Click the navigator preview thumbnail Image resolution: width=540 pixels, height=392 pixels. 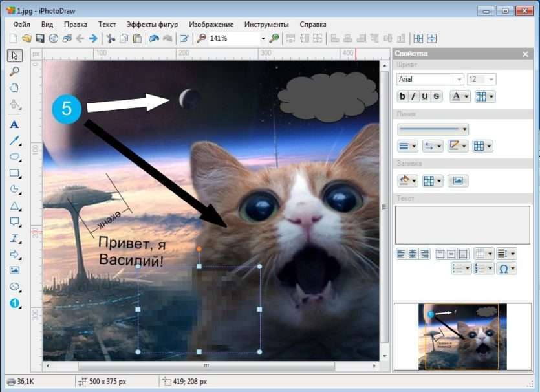462,336
